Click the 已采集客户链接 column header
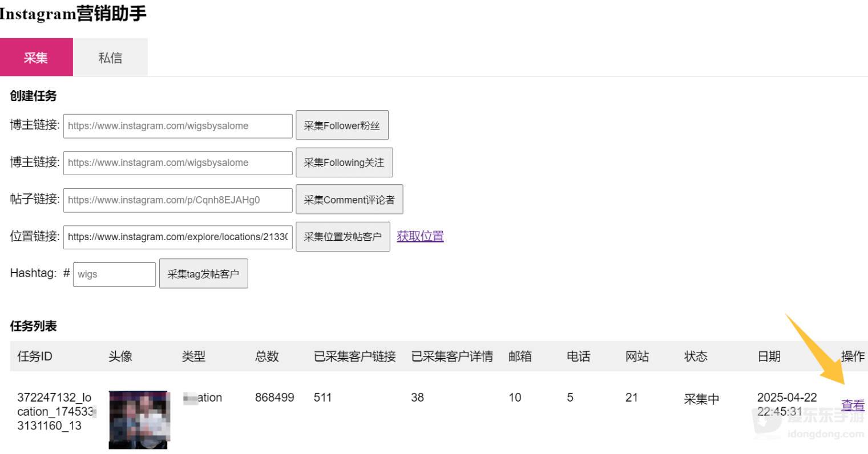This screenshot has height=454, width=868. tap(355, 356)
